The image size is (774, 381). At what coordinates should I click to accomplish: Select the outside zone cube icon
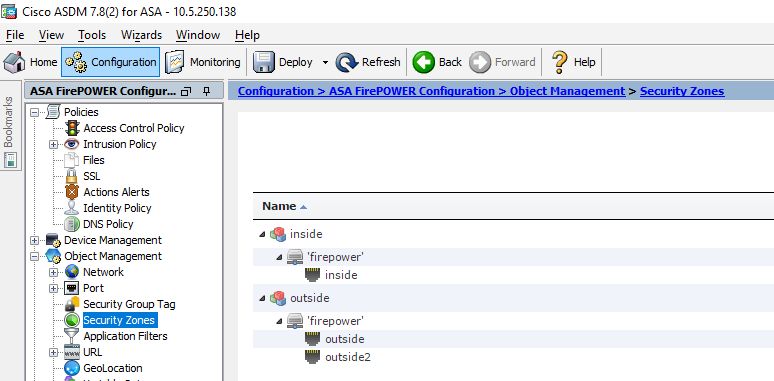coord(278,298)
